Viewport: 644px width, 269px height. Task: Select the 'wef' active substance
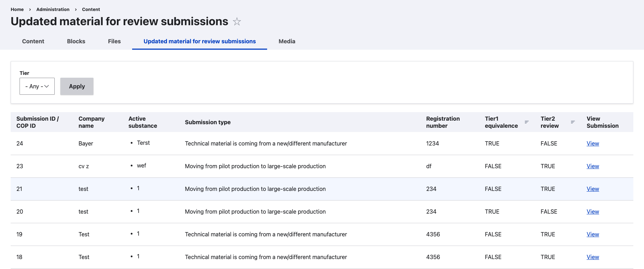[141, 165]
